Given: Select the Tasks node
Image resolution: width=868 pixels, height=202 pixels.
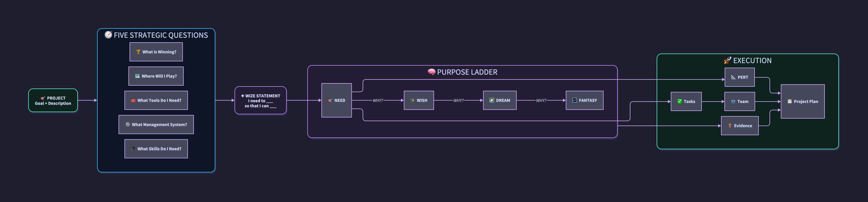Looking at the screenshot, I should pos(686,101).
